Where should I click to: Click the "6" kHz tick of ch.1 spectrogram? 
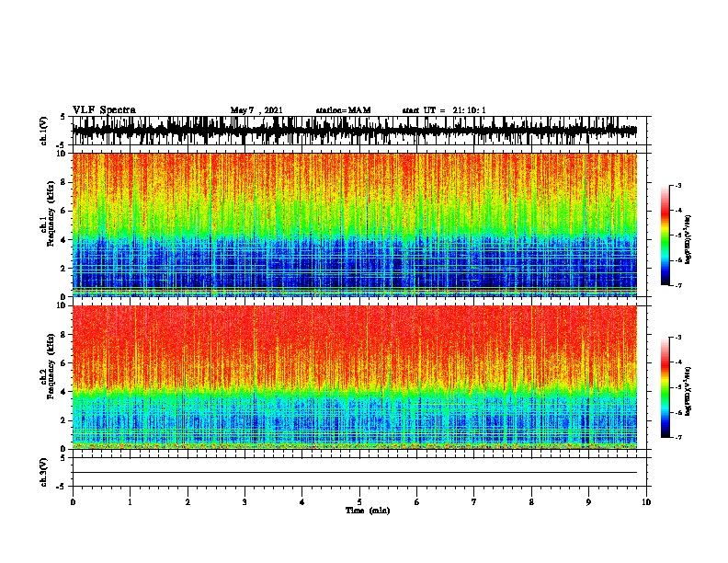63,211
